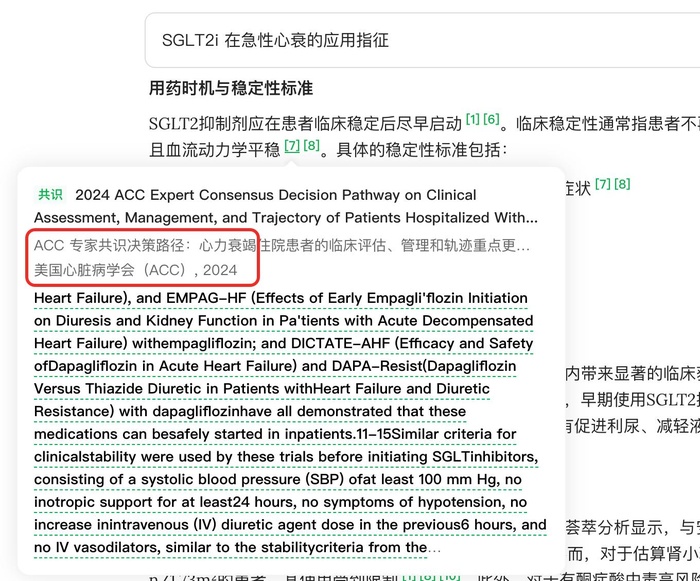
Task: Click the line 'inotropic support for at least24 hours'
Action: tap(280, 502)
